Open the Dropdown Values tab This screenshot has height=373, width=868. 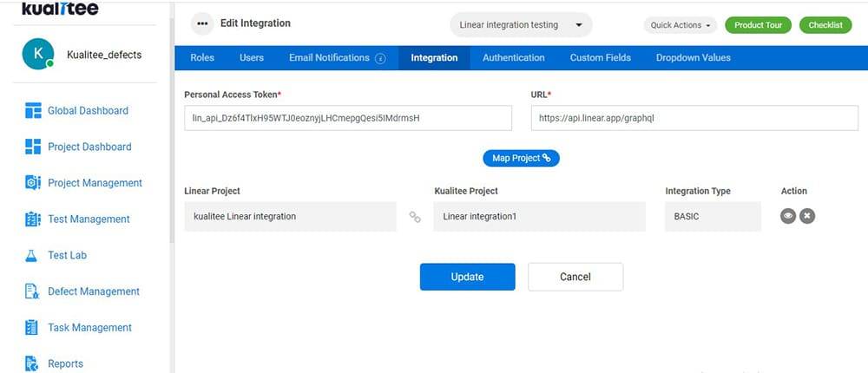tap(693, 57)
